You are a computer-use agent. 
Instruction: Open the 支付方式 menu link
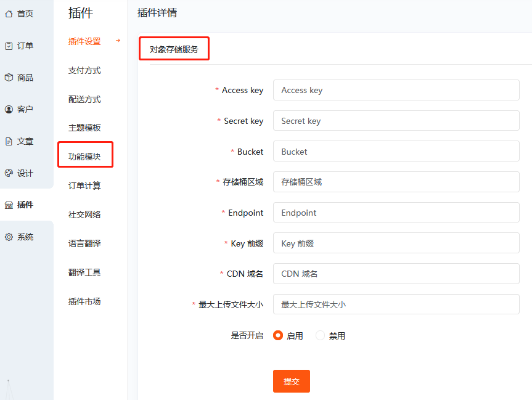click(84, 70)
